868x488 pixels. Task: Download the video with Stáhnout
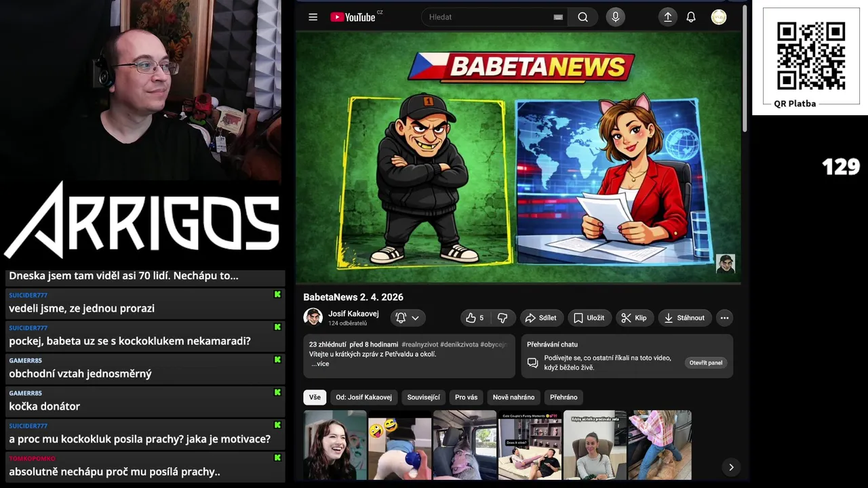pos(684,318)
